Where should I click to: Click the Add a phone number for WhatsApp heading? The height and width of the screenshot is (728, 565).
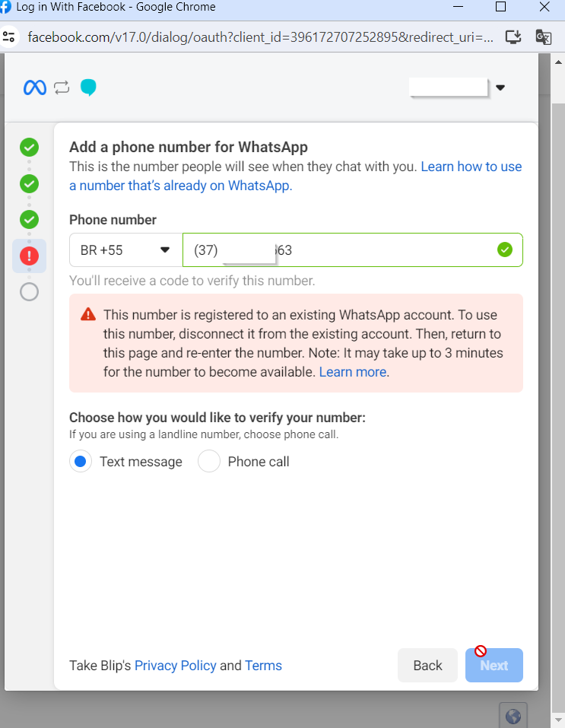pyautogui.click(x=189, y=147)
